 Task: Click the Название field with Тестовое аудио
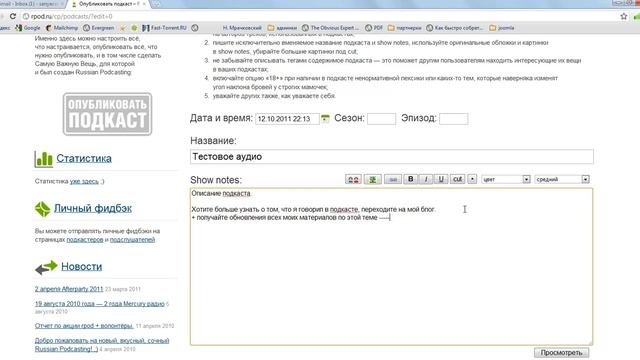[392, 157]
